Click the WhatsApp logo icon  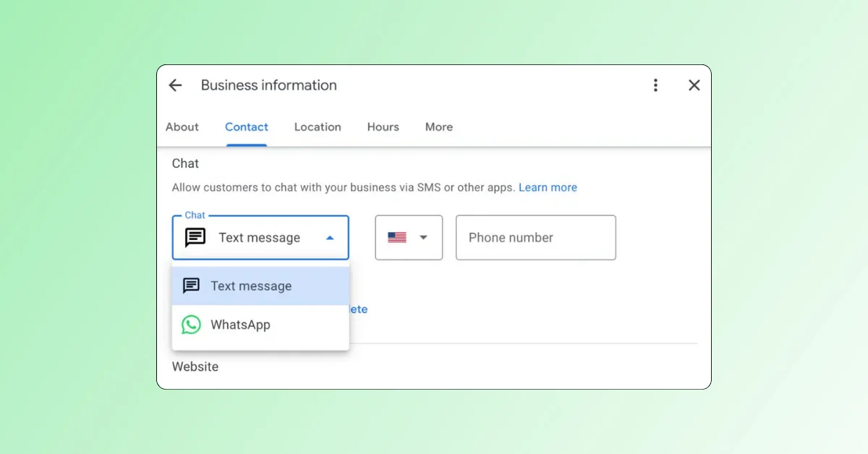(191, 325)
